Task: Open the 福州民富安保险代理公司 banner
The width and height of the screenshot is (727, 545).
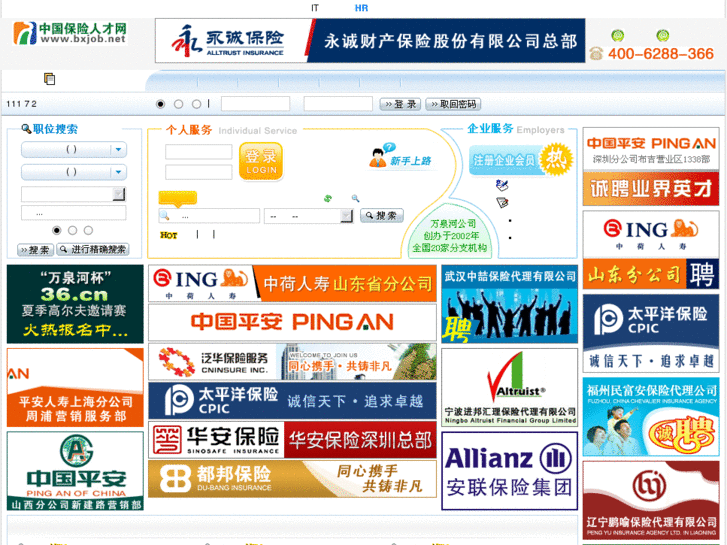Action: click(651, 417)
